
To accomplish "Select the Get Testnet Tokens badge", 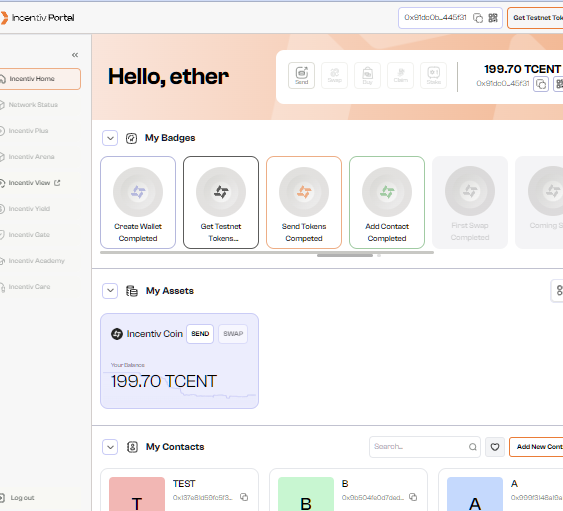I will (221, 202).
